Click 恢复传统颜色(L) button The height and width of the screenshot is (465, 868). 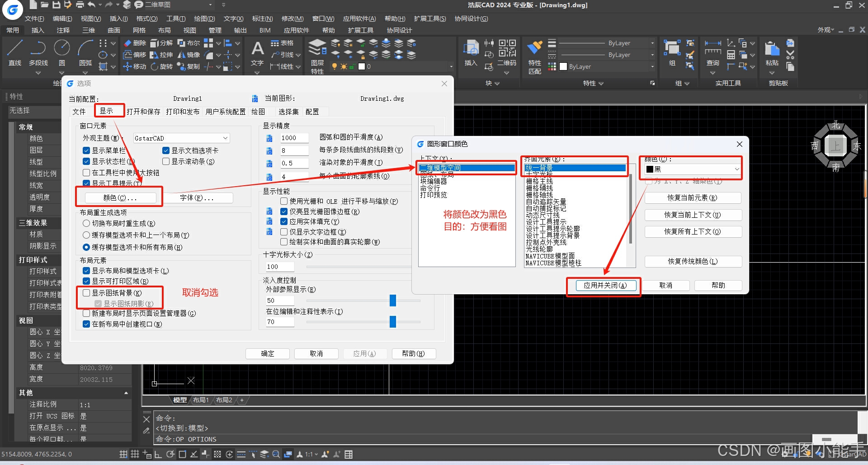(693, 261)
